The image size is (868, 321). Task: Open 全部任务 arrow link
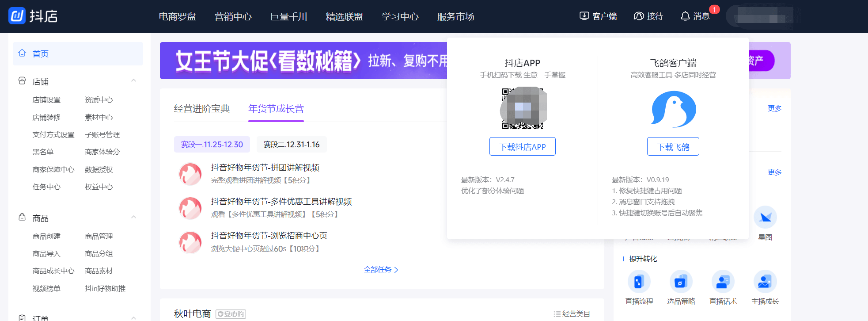(381, 270)
